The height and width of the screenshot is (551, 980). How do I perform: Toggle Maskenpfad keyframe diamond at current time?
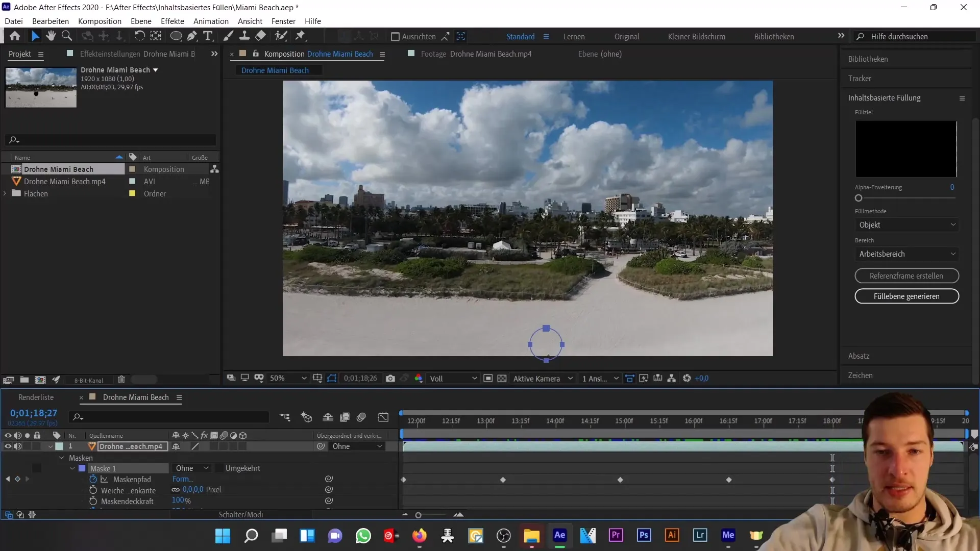coord(17,479)
